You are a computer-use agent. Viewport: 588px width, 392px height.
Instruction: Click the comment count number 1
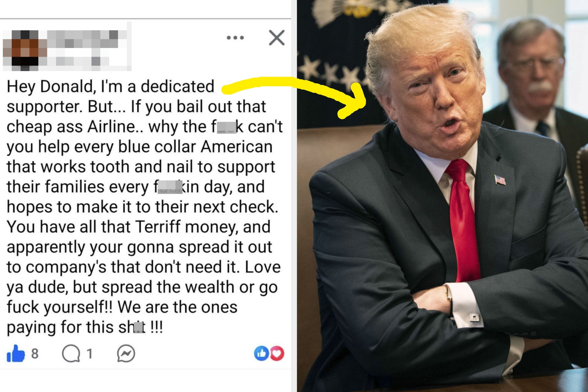(89, 354)
